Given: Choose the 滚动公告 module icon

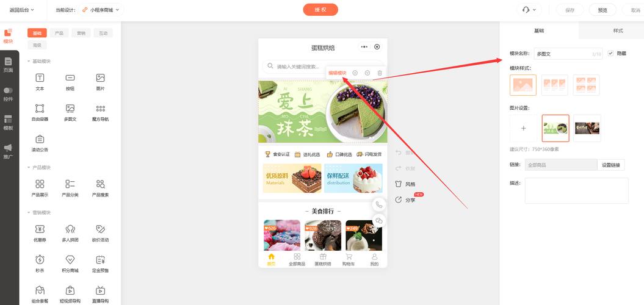Looking at the screenshot, I should pyautogui.click(x=40, y=139).
